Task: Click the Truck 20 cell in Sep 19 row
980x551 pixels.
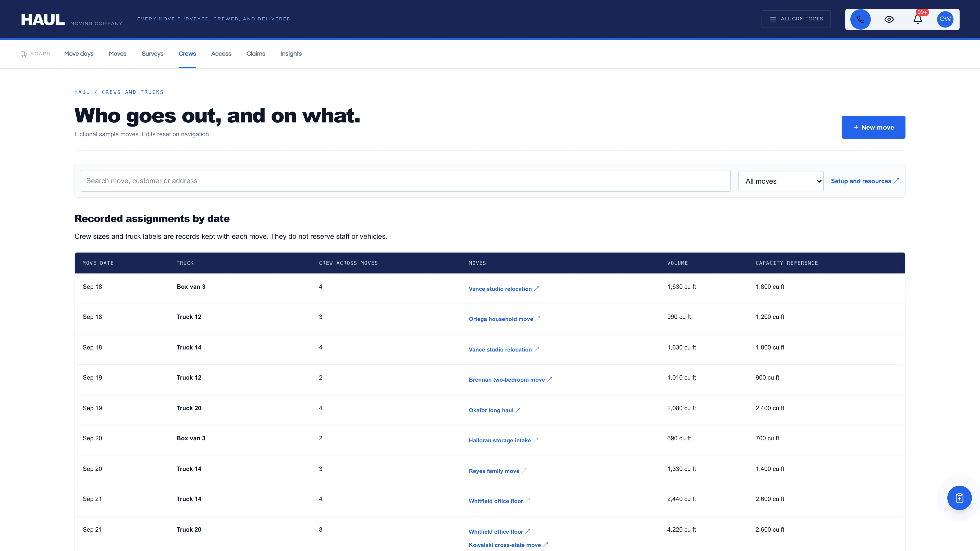Action: [x=189, y=408]
